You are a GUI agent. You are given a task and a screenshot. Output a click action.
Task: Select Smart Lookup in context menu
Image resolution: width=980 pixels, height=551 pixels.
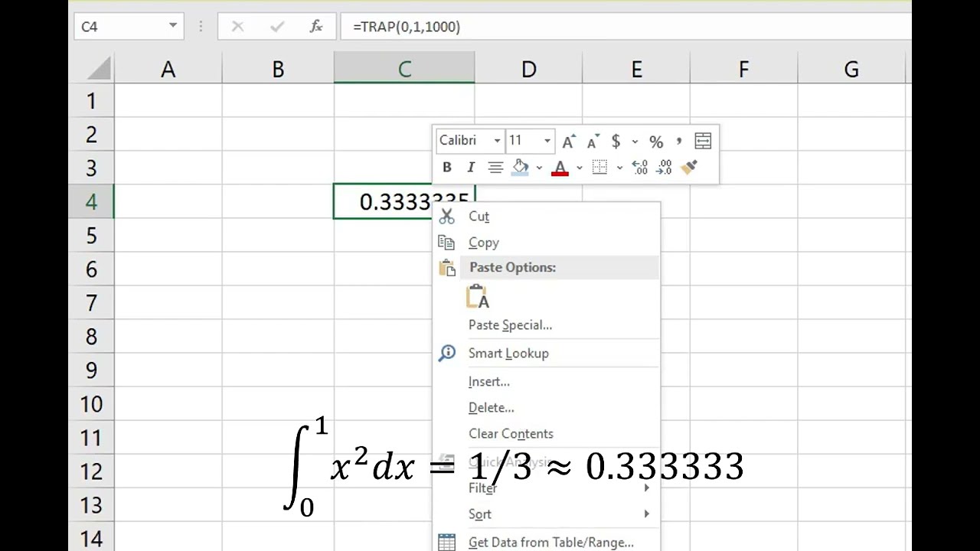click(x=547, y=354)
